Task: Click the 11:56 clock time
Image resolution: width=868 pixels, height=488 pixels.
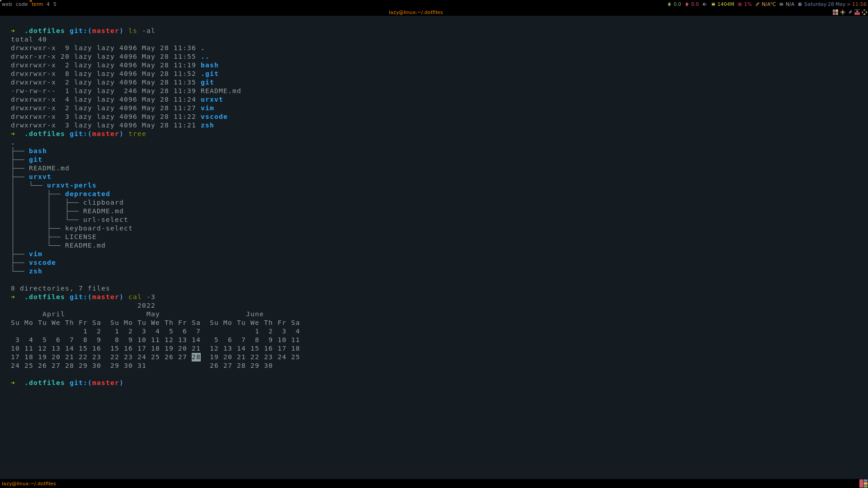Action: tap(859, 5)
